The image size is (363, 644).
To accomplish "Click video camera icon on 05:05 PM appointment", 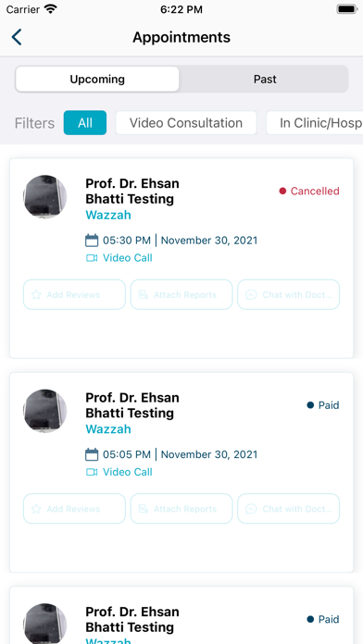I will click(x=92, y=472).
